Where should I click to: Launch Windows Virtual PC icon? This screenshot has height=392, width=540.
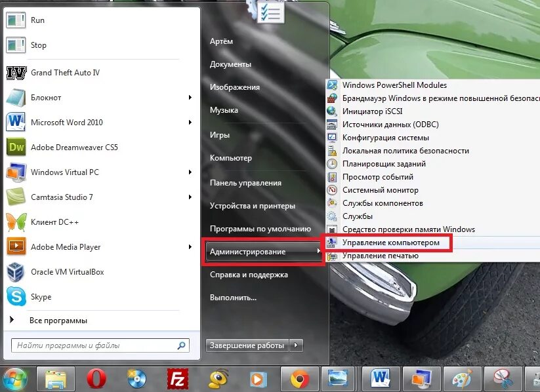(16, 172)
